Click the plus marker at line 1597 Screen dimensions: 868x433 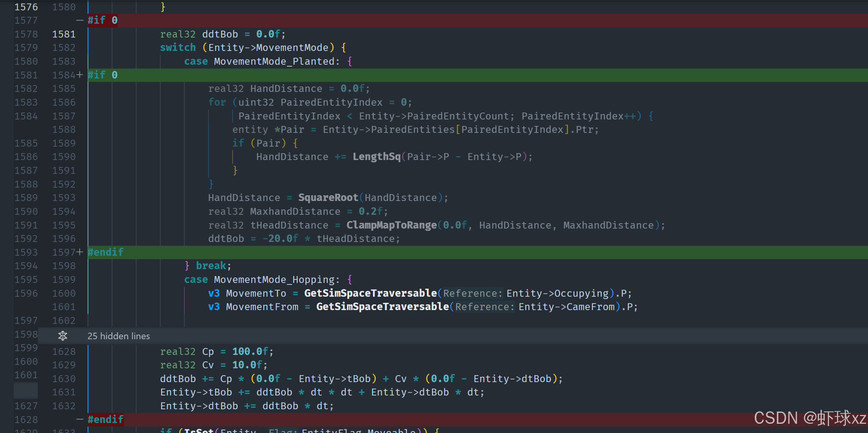[80, 252]
